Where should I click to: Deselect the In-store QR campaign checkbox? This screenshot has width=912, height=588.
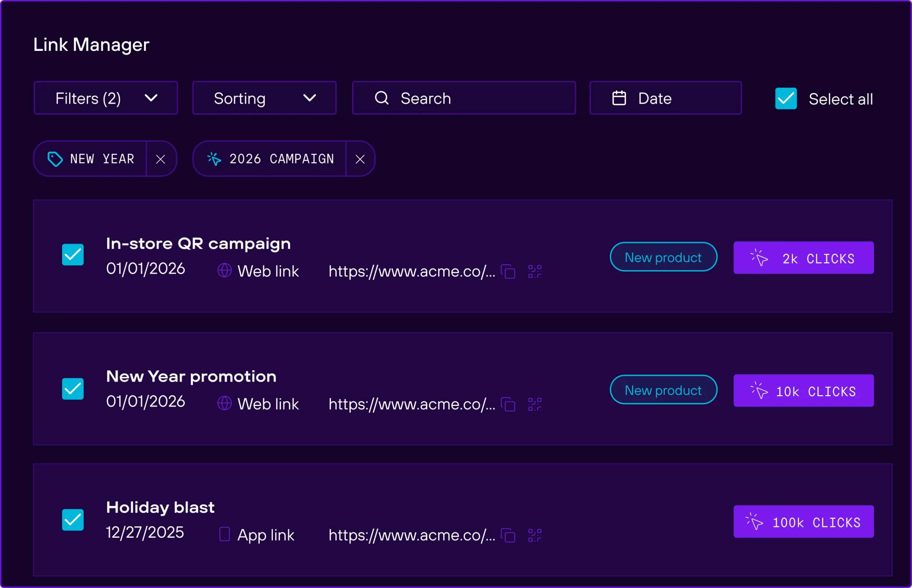click(x=73, y=255)
